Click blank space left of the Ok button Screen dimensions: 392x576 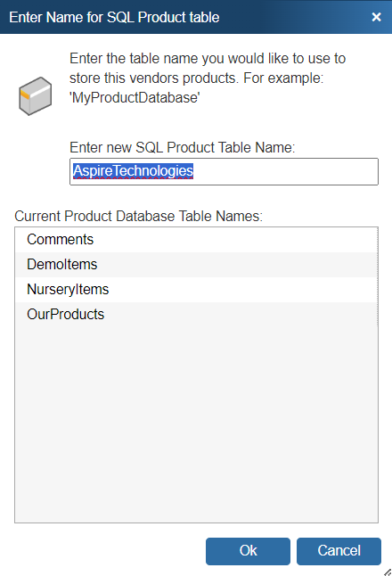pos(110,551)
